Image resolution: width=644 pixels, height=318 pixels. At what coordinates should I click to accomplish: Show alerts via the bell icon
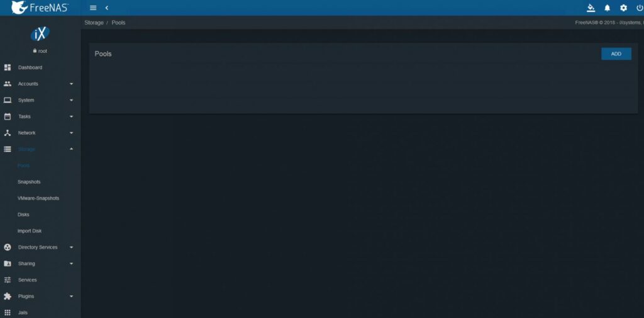point(607,8)
